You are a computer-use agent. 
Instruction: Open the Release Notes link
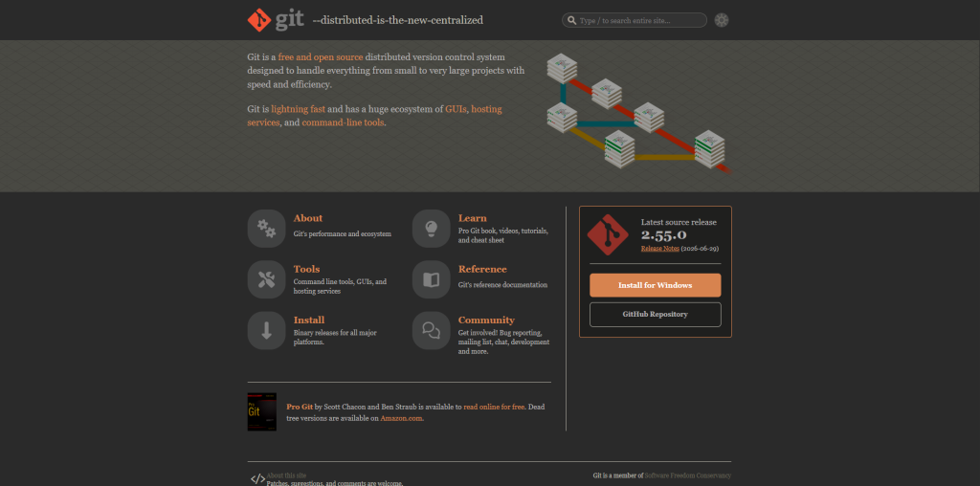pos(660,248)
